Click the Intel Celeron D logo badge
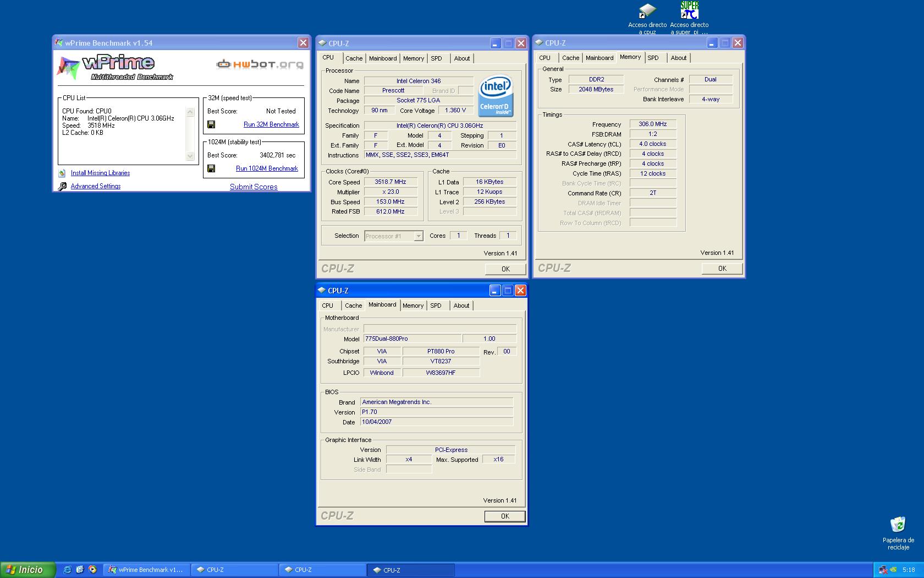Image resolution: width=924 pixels, height=578 pixels. pyautogui.click(x=496, y=96)
